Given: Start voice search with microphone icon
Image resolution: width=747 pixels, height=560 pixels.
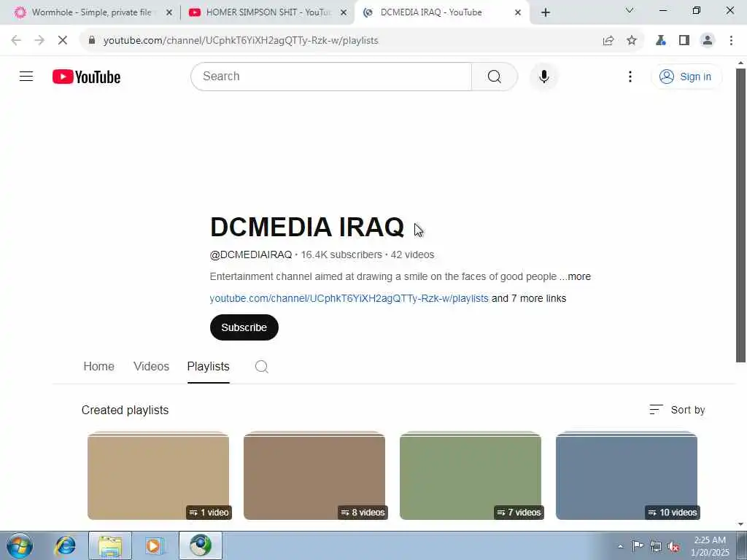Looking at the screenshot, I should coord(543,76).
